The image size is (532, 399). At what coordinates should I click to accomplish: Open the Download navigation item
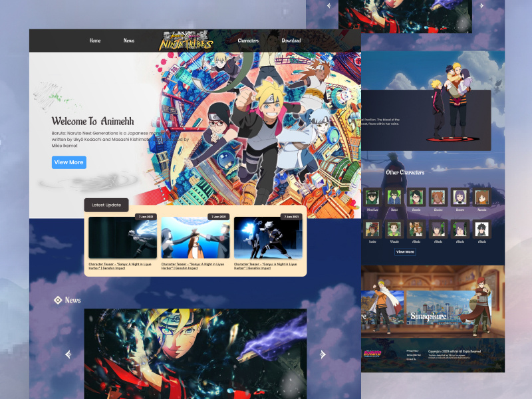click(x=291, y=41)
